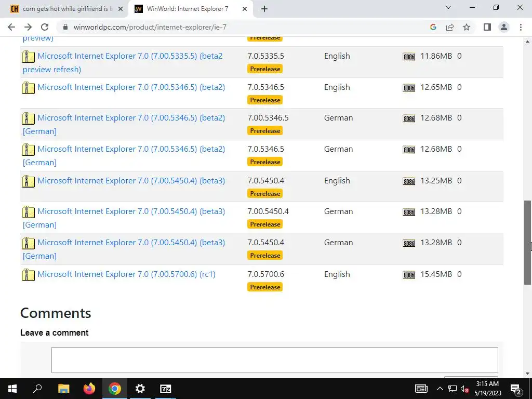The width and height of the screenshot is (532, 399).
Task: Switch to the 'corn gets hot' tab
Action: [64, 9]
